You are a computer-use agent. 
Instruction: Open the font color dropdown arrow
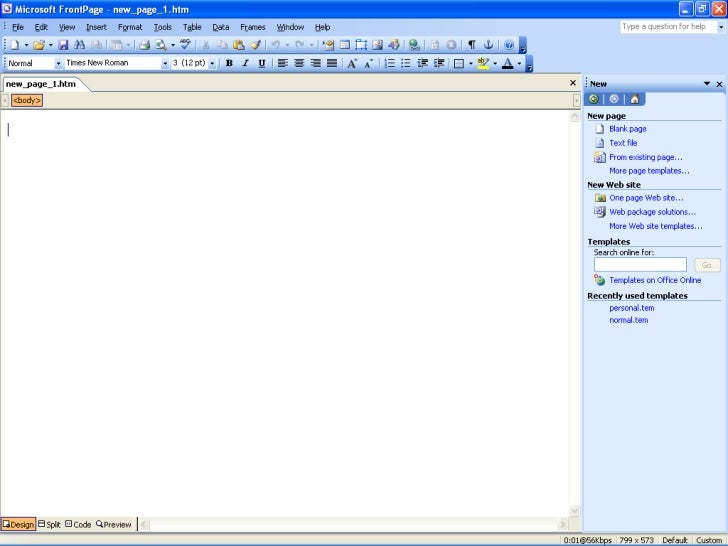519,64
